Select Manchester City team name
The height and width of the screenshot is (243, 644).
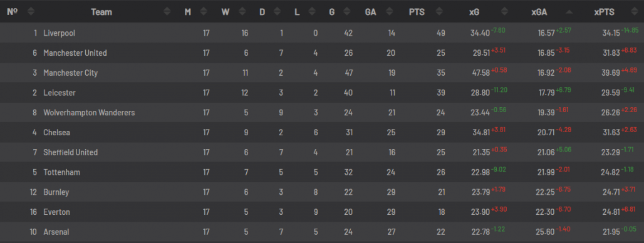pos(71,73)
